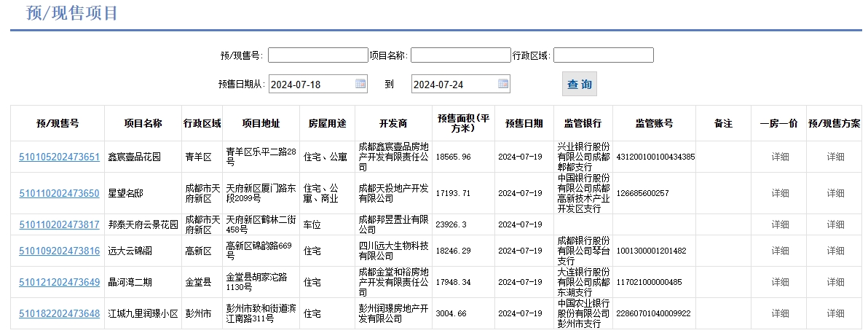Open calendar picker for start date 2024-07-18
The height and width of the screenshot is (333, 868).
(x=360, y=85)
